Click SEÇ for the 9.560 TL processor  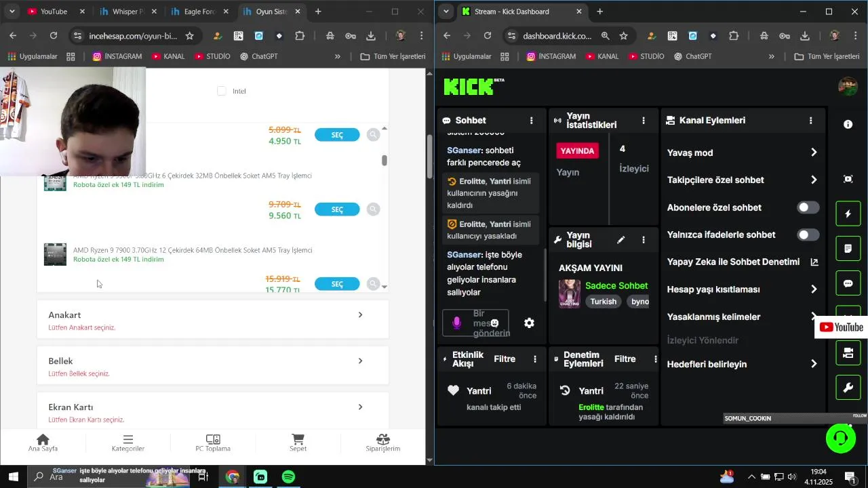(x=337, y=209)
